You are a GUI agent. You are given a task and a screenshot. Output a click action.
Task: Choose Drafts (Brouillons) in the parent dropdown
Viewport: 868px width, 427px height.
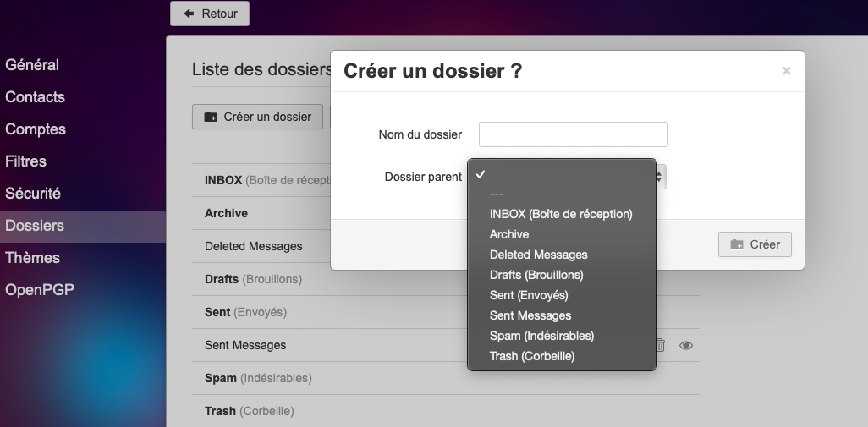tap(562, 275)
